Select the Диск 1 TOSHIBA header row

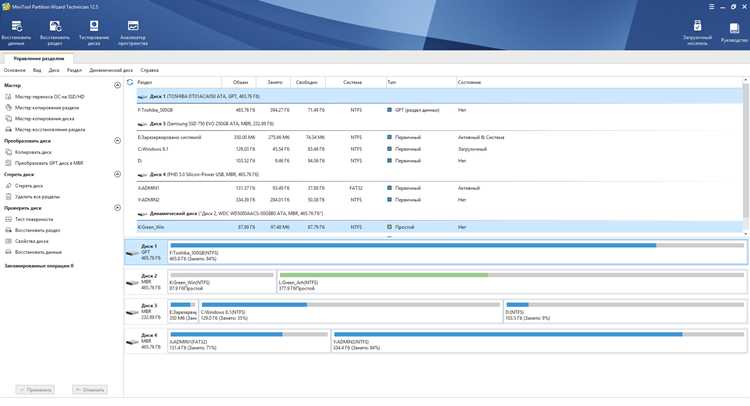tap(439, 96)
